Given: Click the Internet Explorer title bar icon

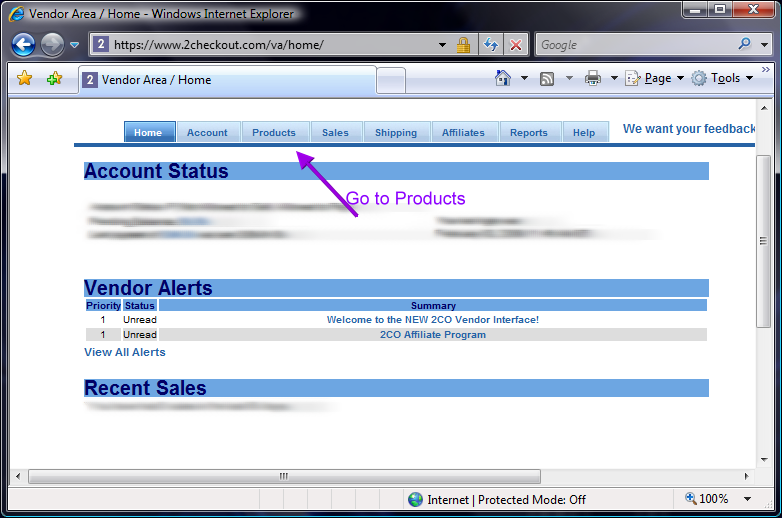Looking at the screenshot, I should click(x=16, y=13).
